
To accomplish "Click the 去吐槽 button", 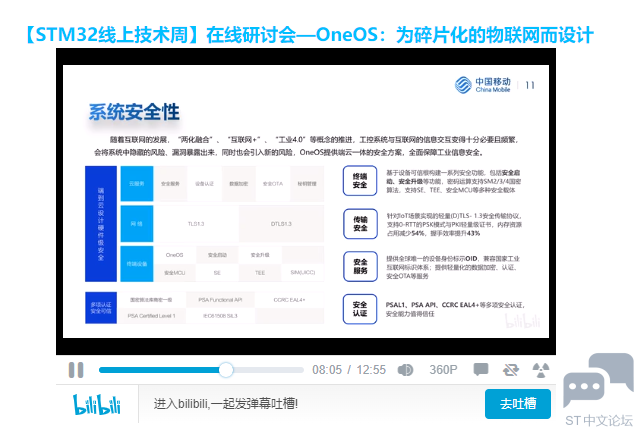I will (518, 404).
